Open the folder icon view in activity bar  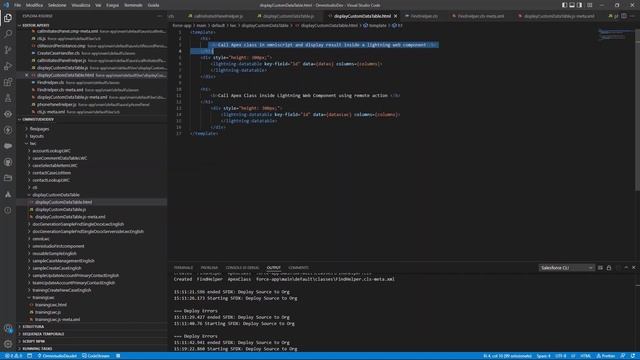click(x=8, y=178)
